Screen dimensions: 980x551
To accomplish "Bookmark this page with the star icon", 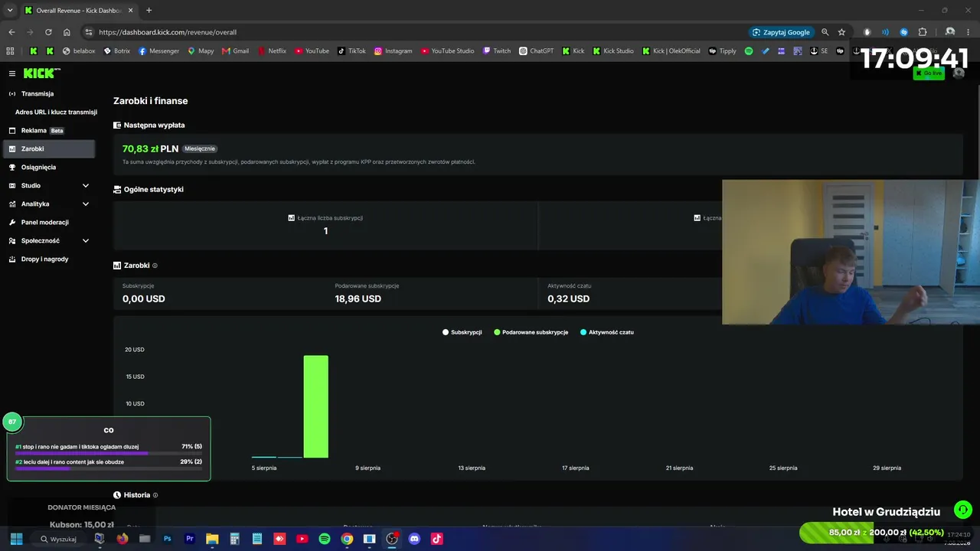I will point(841,32).
